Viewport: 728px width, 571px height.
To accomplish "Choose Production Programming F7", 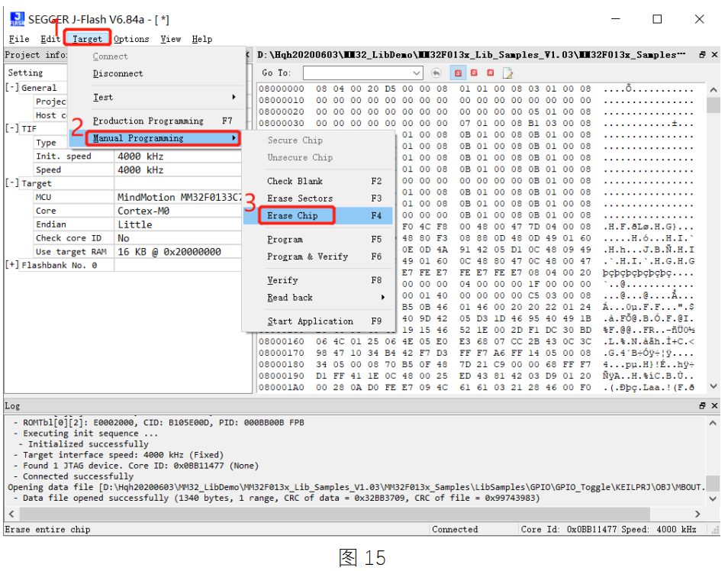I will (157, 121).
